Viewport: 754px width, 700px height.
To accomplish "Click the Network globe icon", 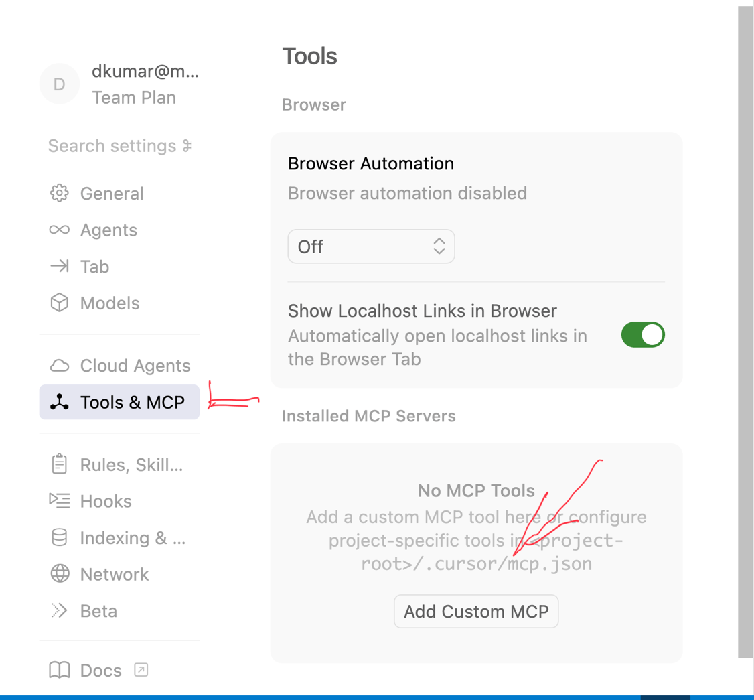I will click(59, 574).
